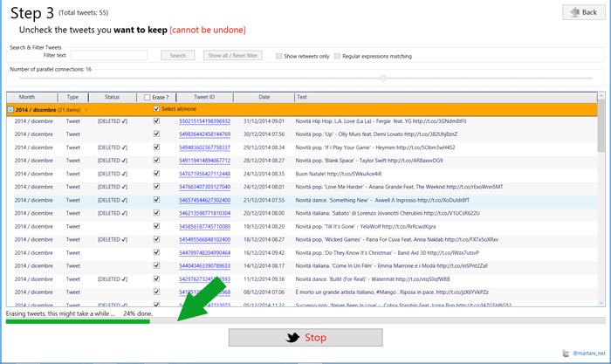Collapse the 2014 / dicembre group

point(10,110)
